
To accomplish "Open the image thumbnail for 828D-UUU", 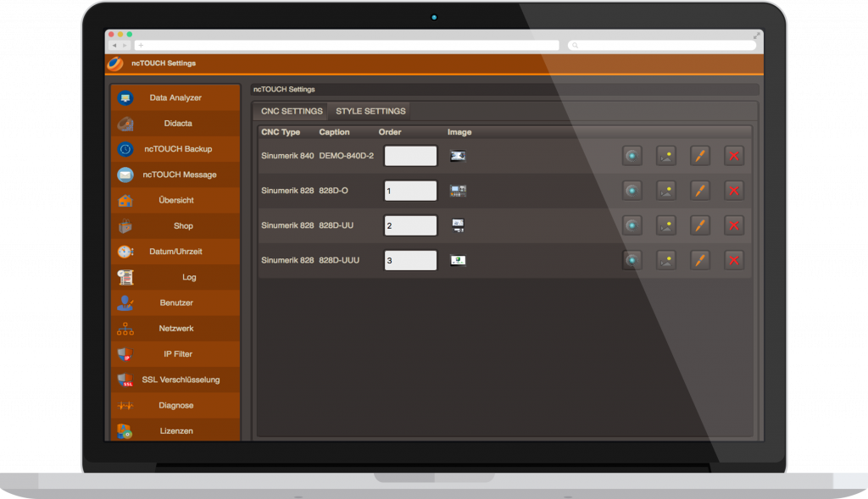I will (458, 260).
